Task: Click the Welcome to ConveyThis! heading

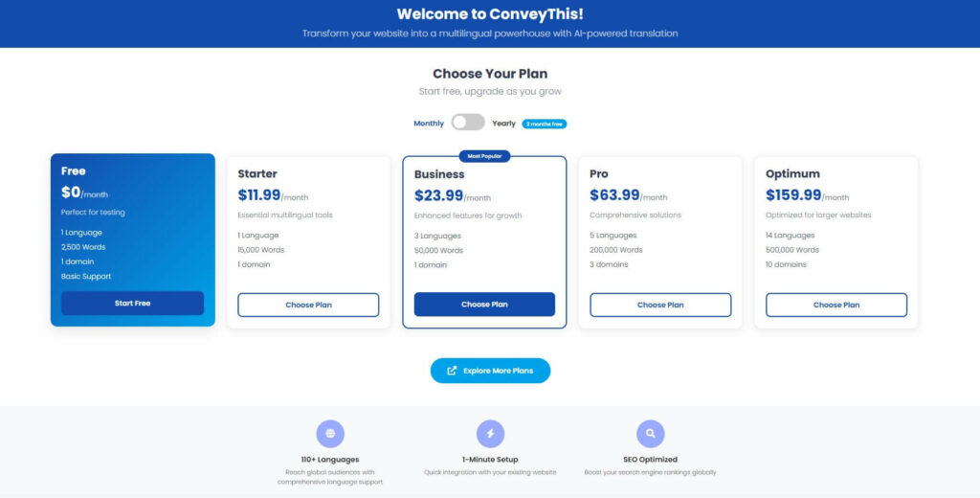Action: pyautogui.click(x=490, y=14)
